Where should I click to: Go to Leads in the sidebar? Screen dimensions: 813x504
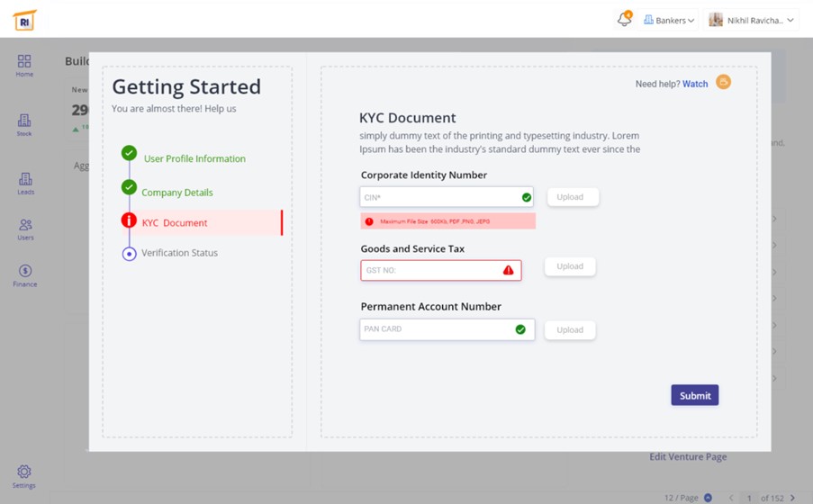[25, 184]
